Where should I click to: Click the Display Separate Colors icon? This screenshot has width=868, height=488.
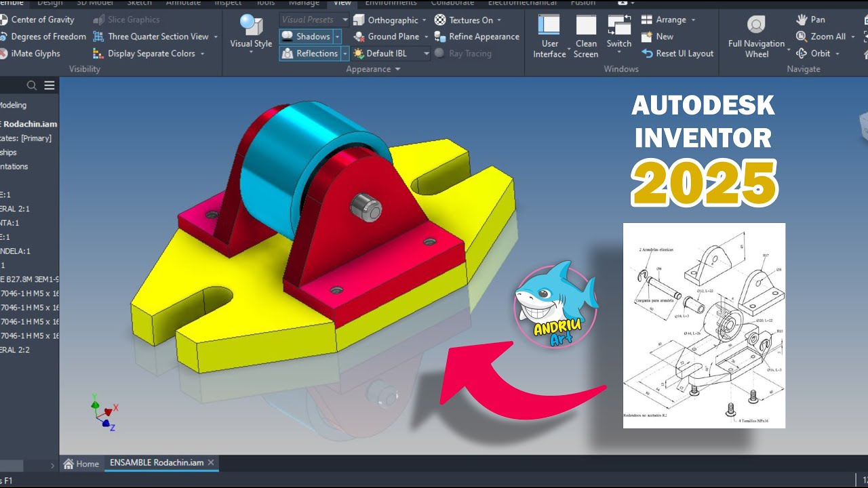[x=99, y=54]
